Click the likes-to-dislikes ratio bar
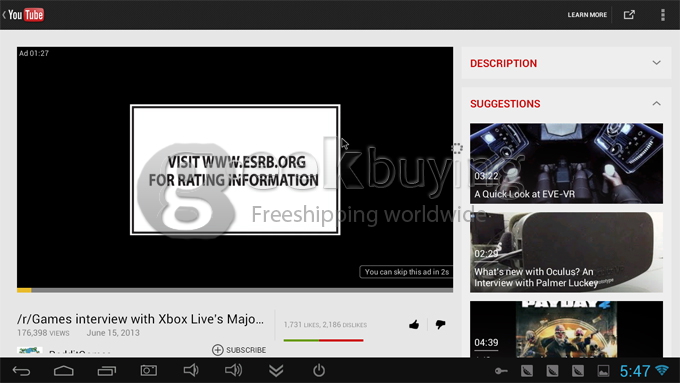This screenshot has height=383, width=680. coord(324,340)
